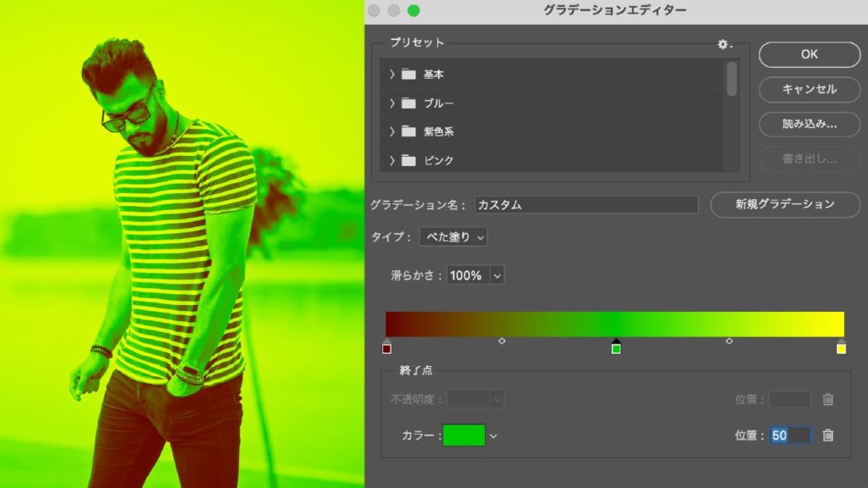Click the 読み込み button to load gradients
This screenshot has width=868, height=488.
808,125
